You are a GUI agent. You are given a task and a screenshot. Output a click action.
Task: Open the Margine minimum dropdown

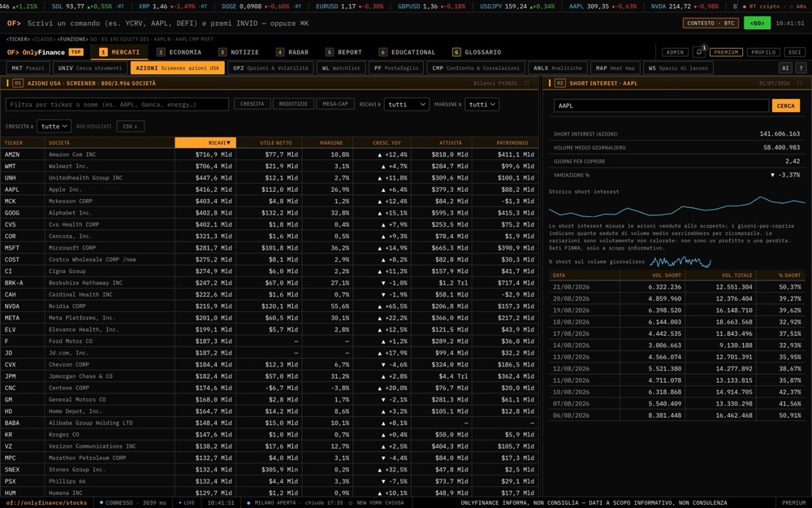coord(482,104)
